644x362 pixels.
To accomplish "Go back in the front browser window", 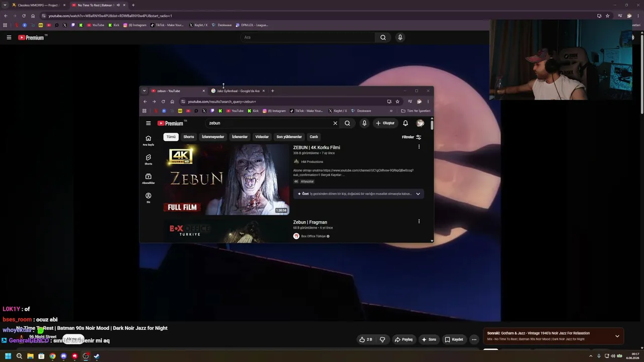I will click(x=145, y=102).
